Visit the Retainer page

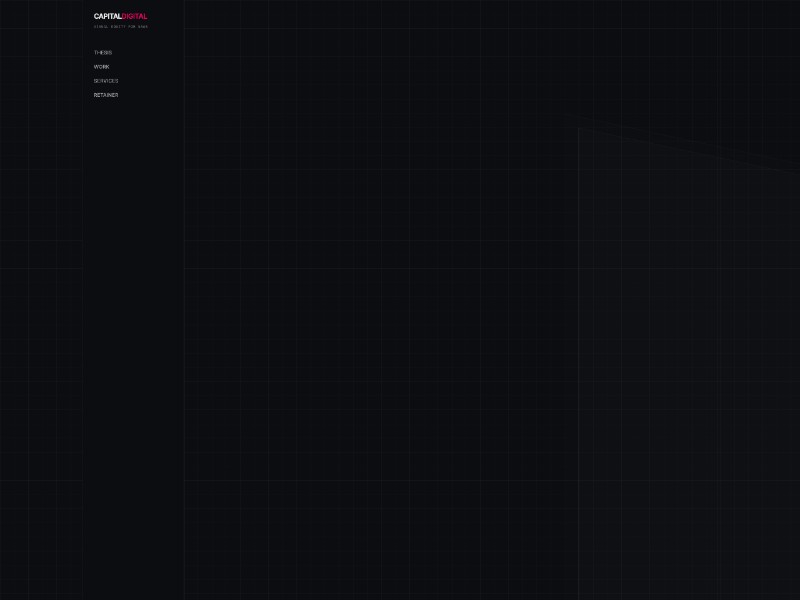106,95
